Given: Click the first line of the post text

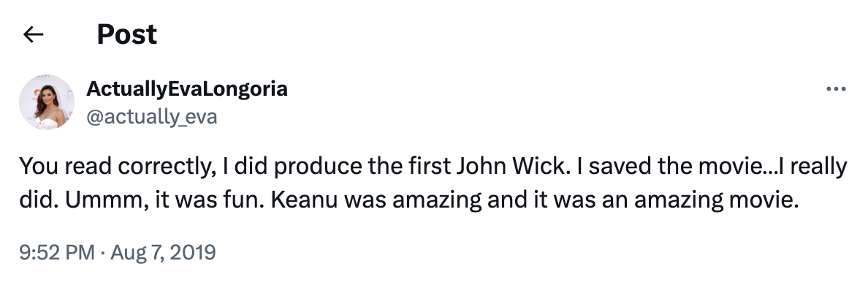Looking at the screenshot, I should (433, 167).
